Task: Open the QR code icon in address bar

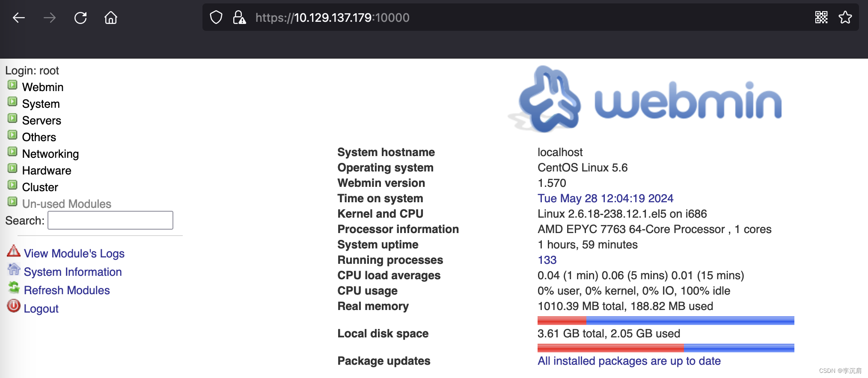Action: pos(821,18)
